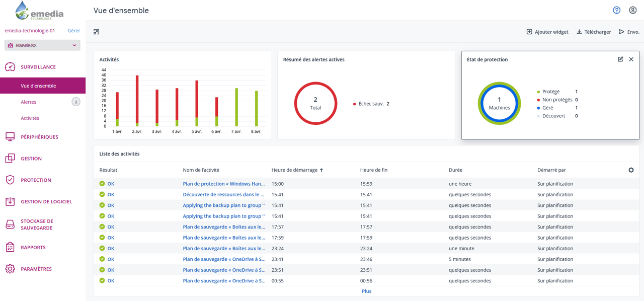644x301 pixels.
Task: Open Paramètres via the gear sidebar icon
Action: tap(11, 268)
